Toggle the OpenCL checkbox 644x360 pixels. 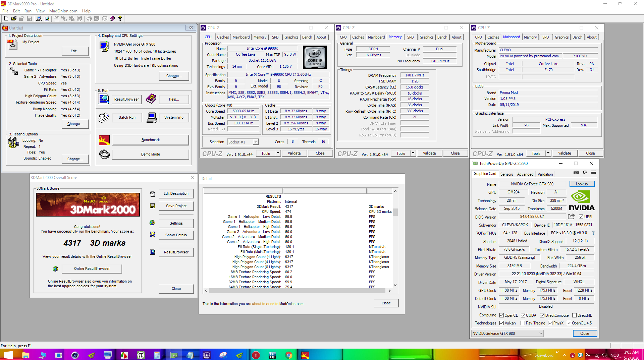pyautogui.click(x=501, y=315)
